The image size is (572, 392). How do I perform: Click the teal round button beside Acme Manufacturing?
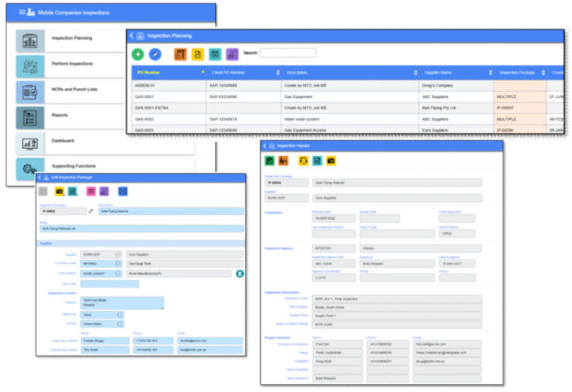[241, 274]
